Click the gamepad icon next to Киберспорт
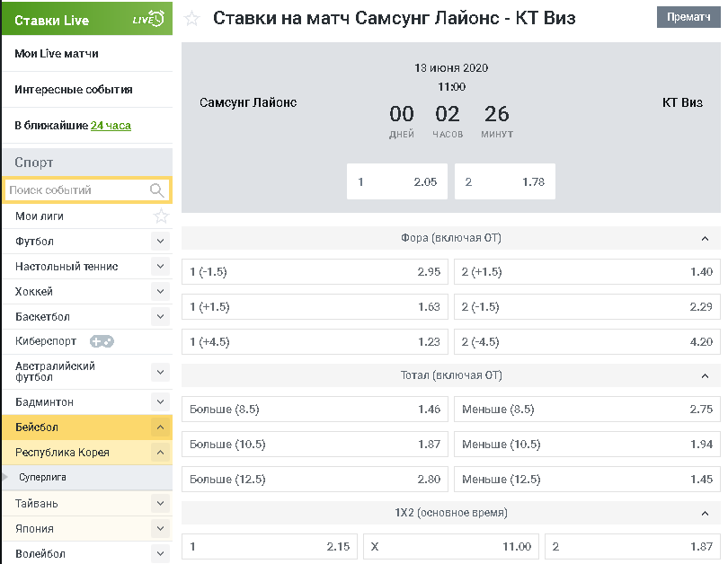 [x=102, y=341]
